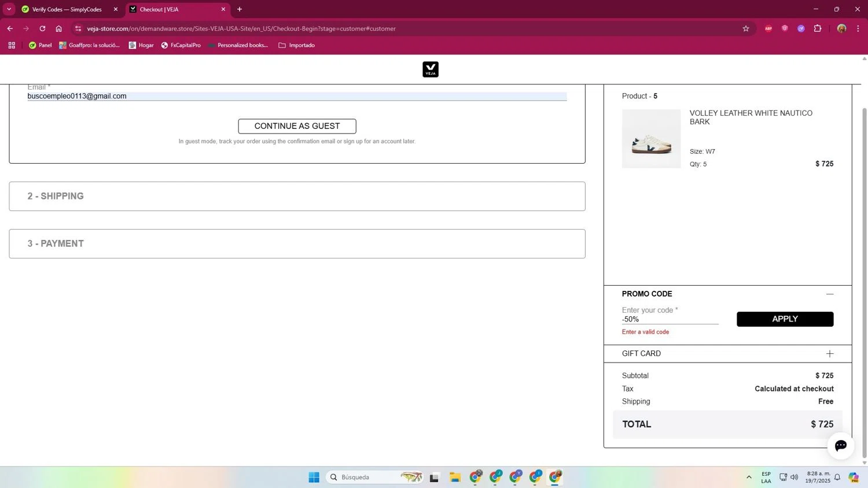Open the ESP LAA language switcher
This screenshot has height=488, width=868.
[x=766, y=477]
